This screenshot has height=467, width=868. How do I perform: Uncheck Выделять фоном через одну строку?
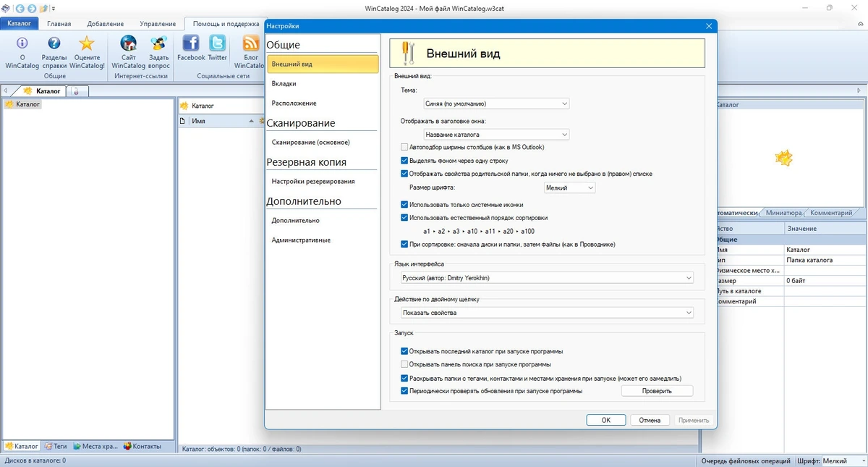coord(404,160)
